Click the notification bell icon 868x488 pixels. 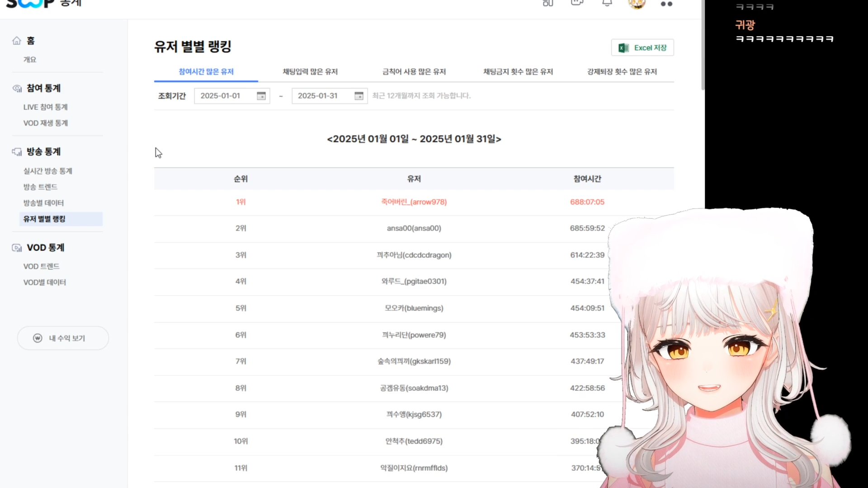(607, 3)
